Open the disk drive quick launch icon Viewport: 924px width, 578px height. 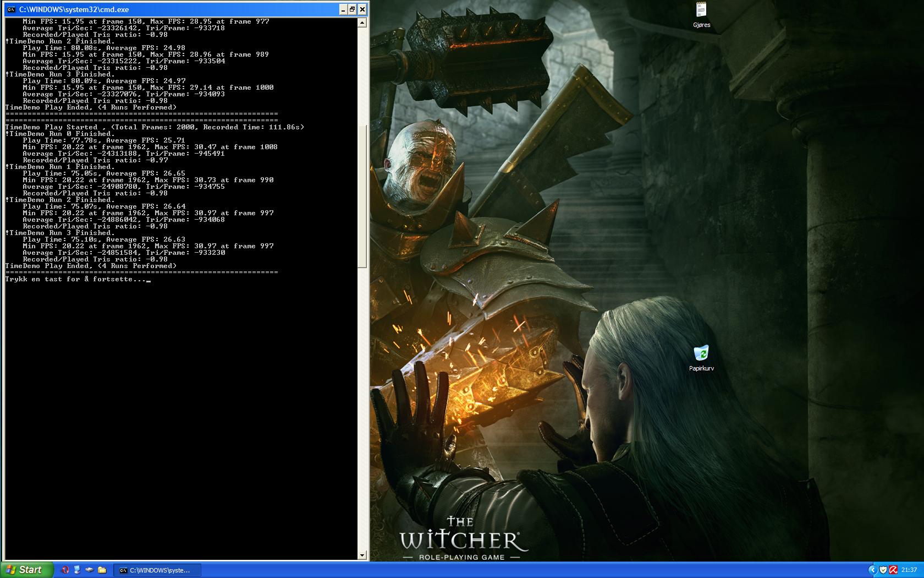89,570
